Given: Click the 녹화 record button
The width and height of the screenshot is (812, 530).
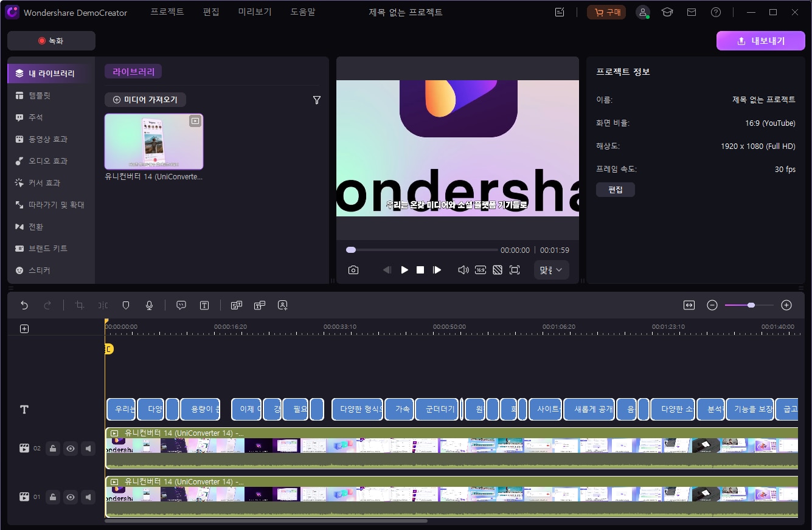Looking at the screenshot, I should pos(51,41).
